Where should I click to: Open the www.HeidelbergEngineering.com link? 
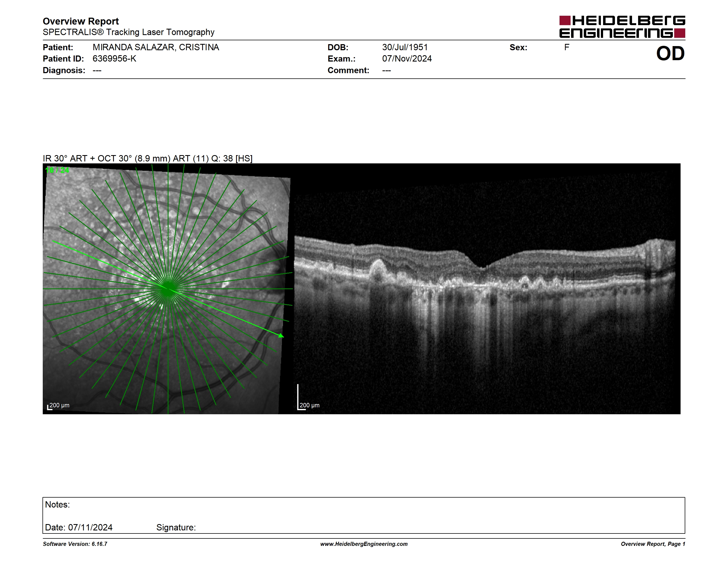coord(364,544)
